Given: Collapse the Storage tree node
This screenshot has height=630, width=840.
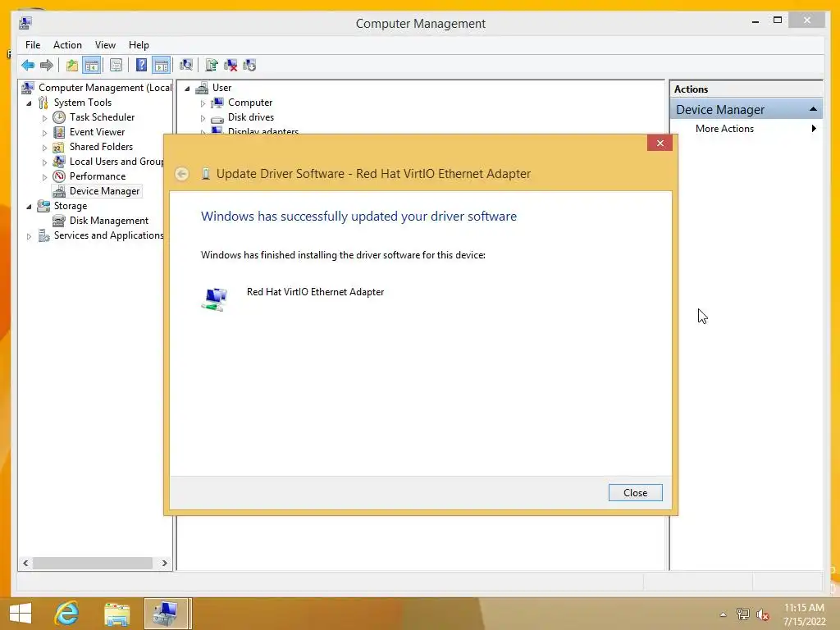Looking at the screenshot, I should pyautogui.click(x=29, y=206).
